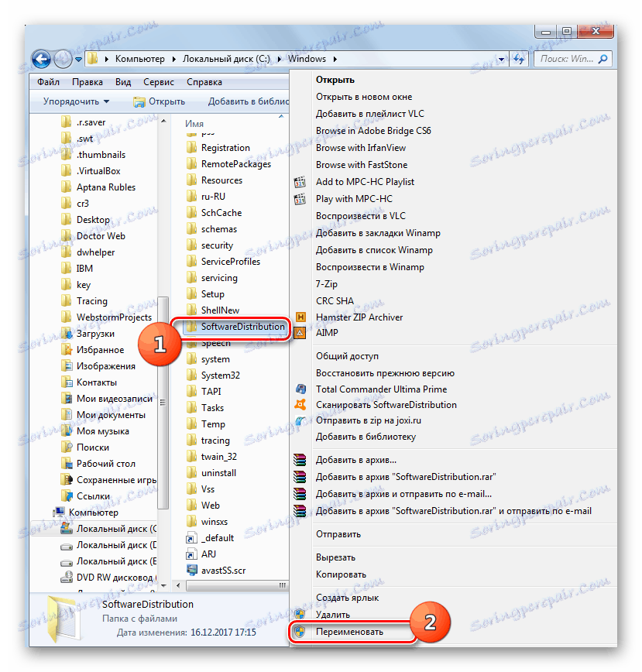Click file list horizontal scrollbar track

click(x=238, y=585)
